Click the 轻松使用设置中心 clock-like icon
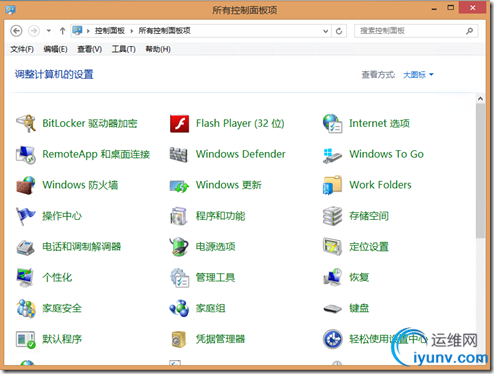This screenshot has height=374, width=494. coord(332,339)
